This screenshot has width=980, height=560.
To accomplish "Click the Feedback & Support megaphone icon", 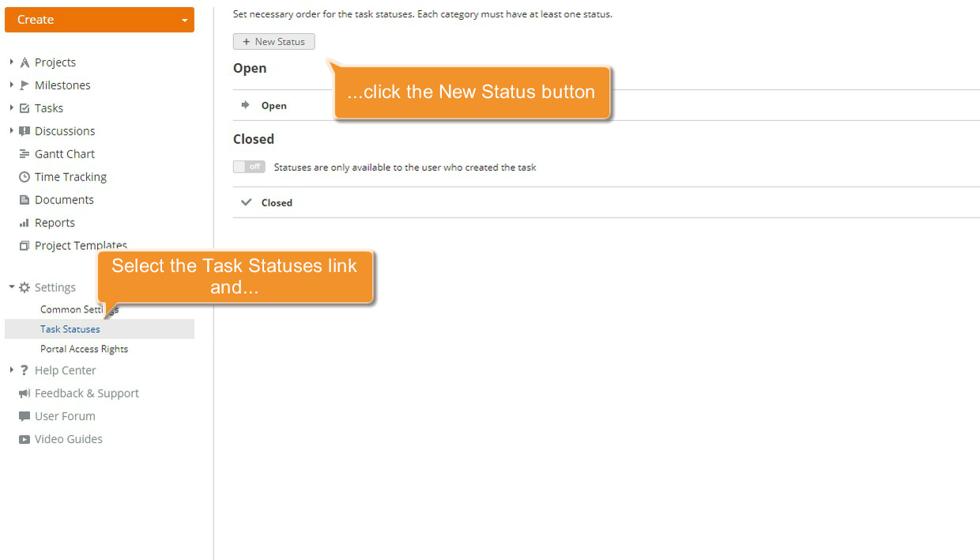I will coord(24,393).
